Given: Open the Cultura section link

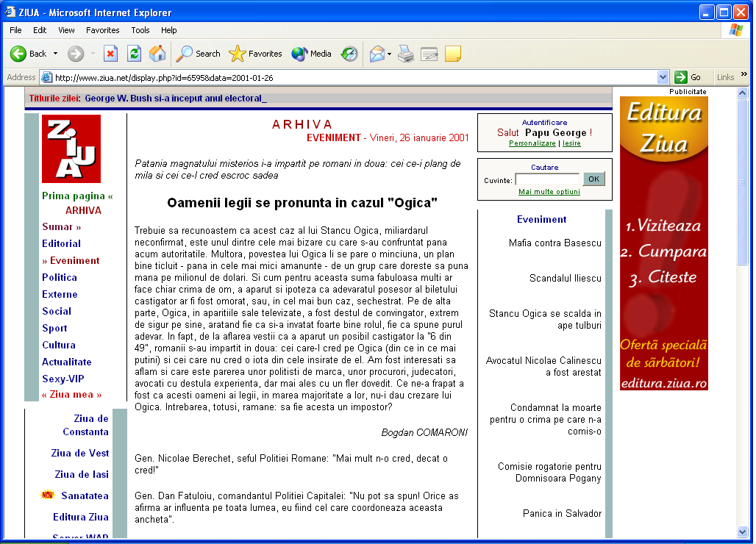Looking at the screenshot, I should 59,345.
